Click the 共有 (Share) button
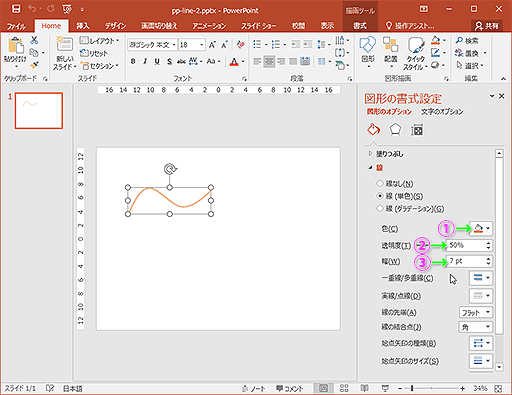The width and height of the screenshot is (512, 395). (487, 26)
